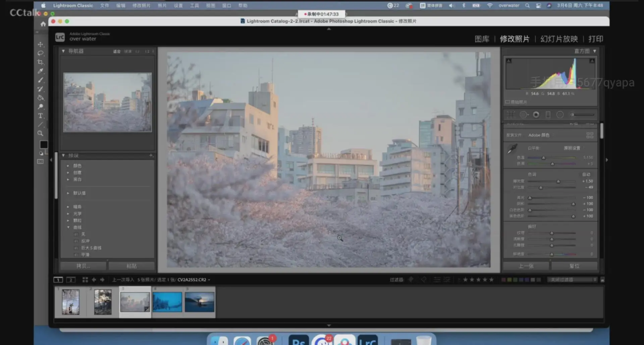
Task: Toggle second window display button 2
Action: [71, 280]
